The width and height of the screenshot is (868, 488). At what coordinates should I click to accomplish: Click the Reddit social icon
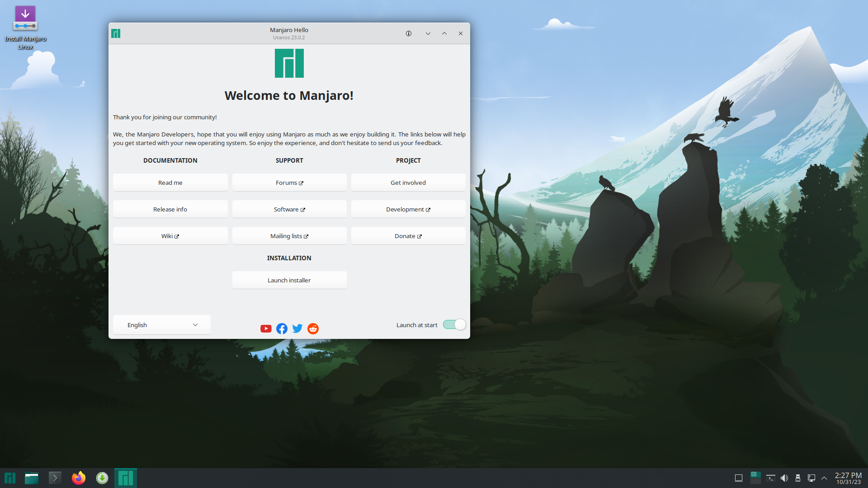[313, 328]
